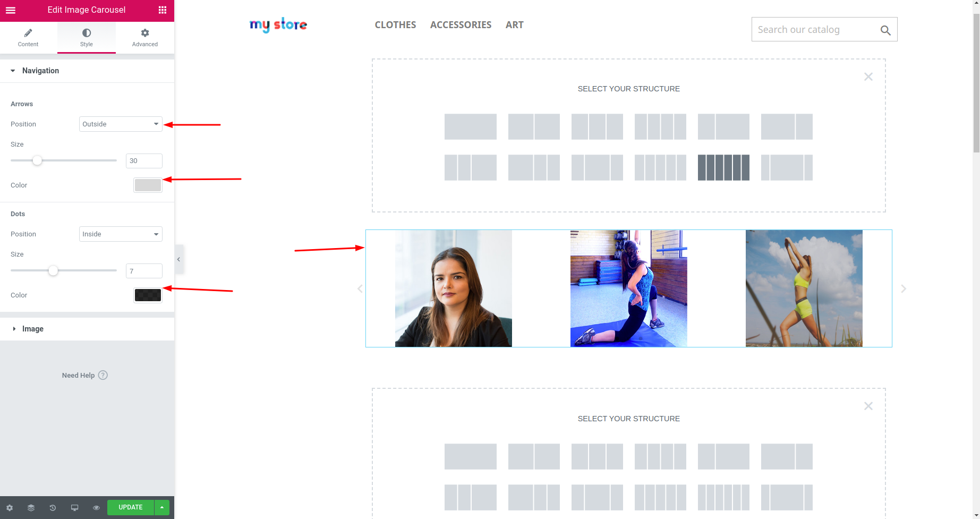This screenshot has height=519, width=980.
Task: Open the Dots Position dropdown
Action: tap(121, 234)
